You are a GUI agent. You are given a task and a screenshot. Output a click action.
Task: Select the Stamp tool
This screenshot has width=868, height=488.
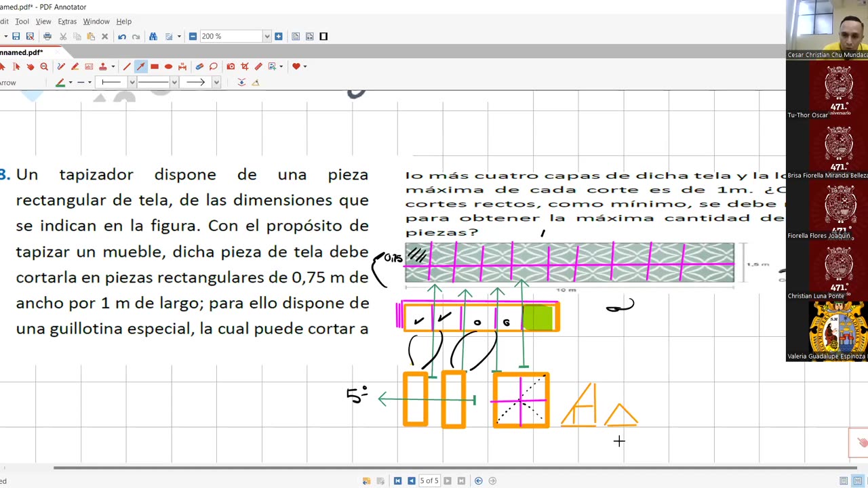pyautogui.click(x=103, y=66)
